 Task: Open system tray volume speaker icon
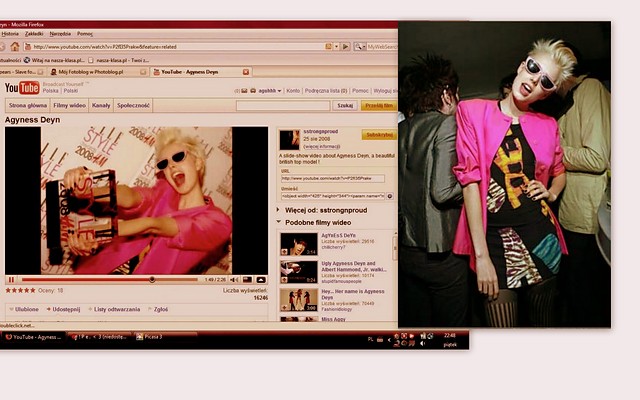pyautogui.click(x=423, y=344)
